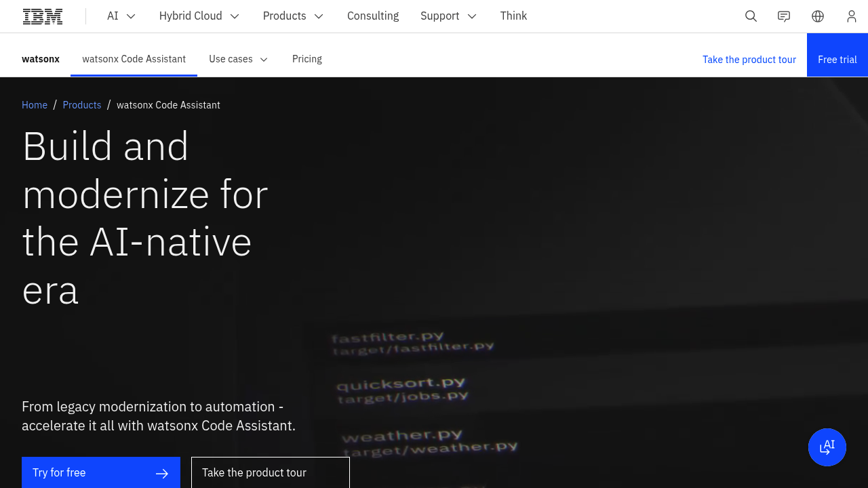Open live chat via the chat bubble icon
Screen dimensions: 868x488
783,16
